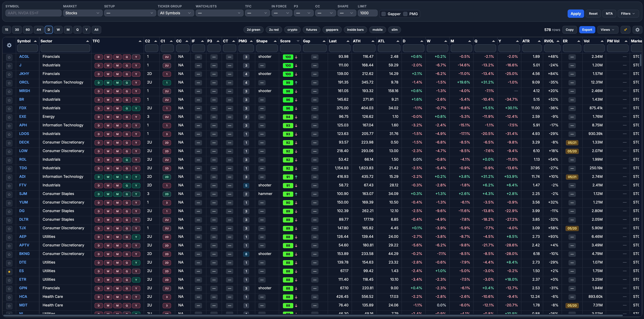
Task: Open the Shape filter dropdown
Action: [347, 13]
